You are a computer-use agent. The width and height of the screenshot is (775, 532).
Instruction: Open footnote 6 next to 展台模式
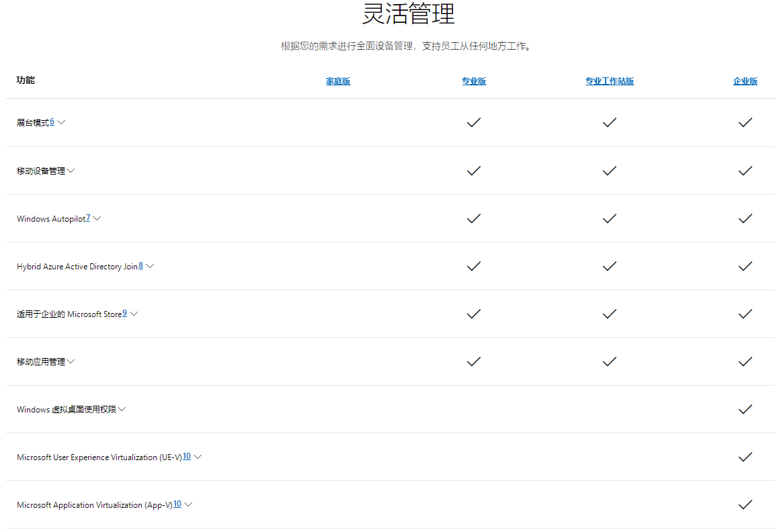[x=52, y=122]
